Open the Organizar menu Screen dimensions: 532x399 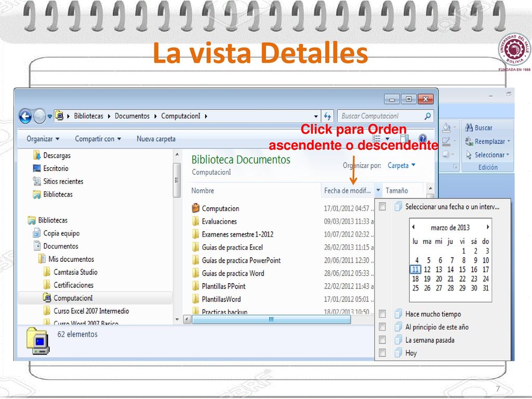coord(43,139)
